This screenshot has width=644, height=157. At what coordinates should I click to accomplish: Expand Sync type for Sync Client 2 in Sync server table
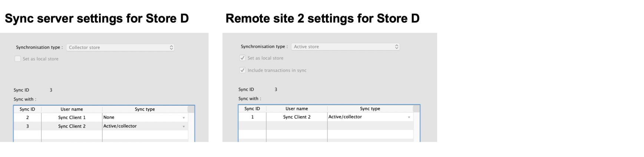tap(183, 127)
